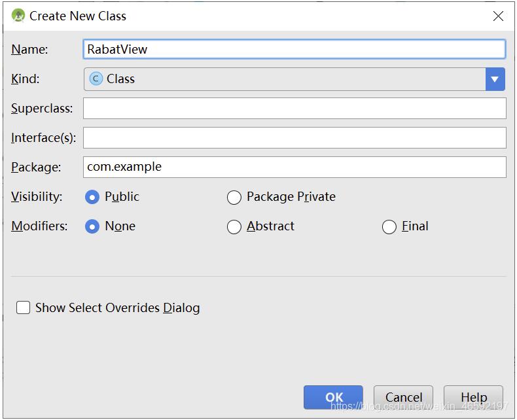Open the Kind dropdown arrow
Image resolution: width=517 pixels, height=420 pixels.
(x=495, y=79)
